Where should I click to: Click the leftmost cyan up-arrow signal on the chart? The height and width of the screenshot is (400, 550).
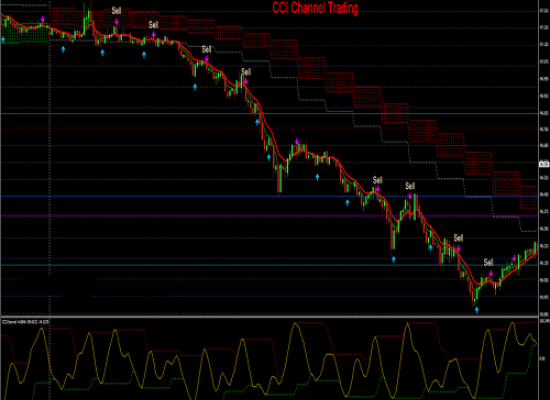(3, 40)
